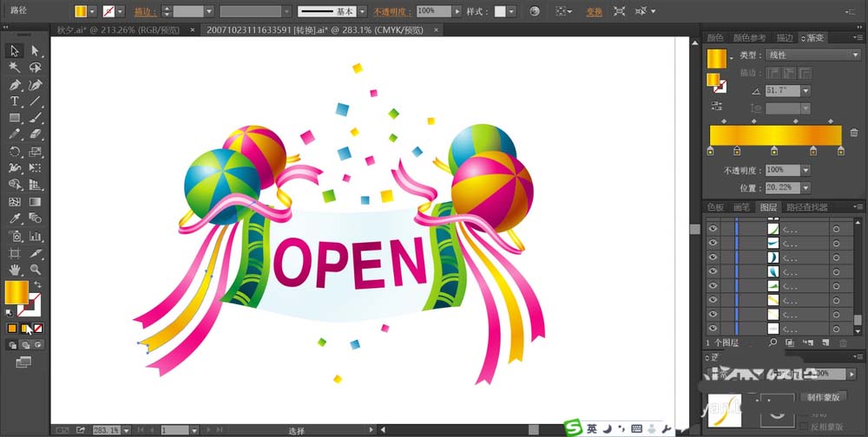Select the Perspective Grid tool
868x437 pixels.
(35, 185)
